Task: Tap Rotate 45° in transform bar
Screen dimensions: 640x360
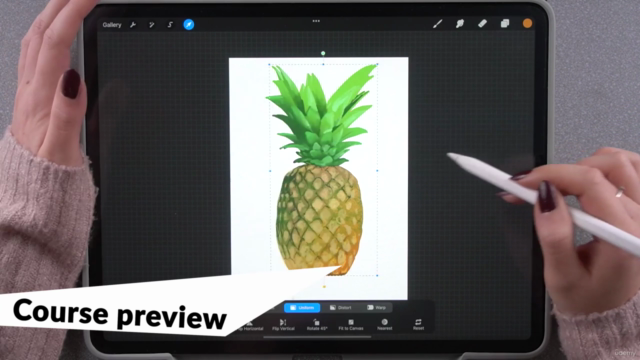Action: tap(317, 325)
